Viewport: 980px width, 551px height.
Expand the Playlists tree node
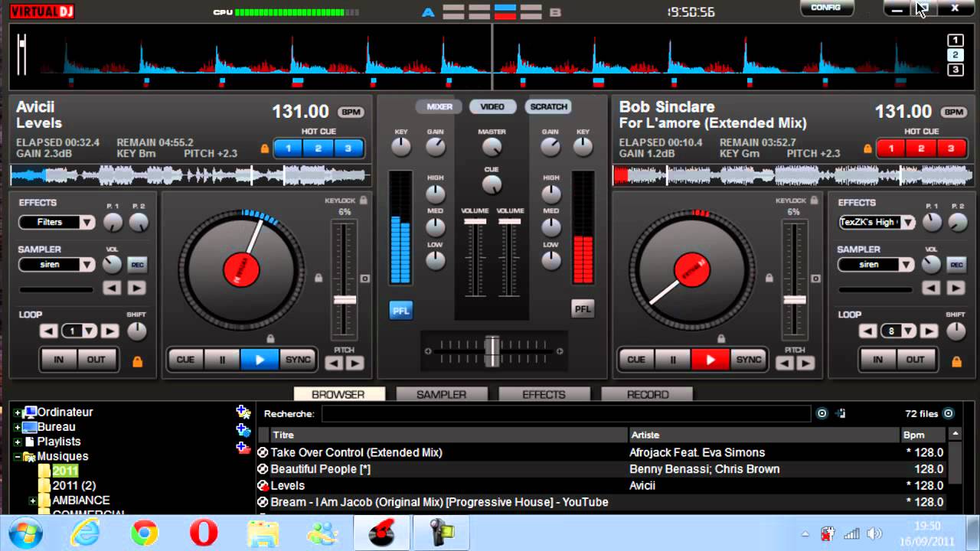pos(17,442)
